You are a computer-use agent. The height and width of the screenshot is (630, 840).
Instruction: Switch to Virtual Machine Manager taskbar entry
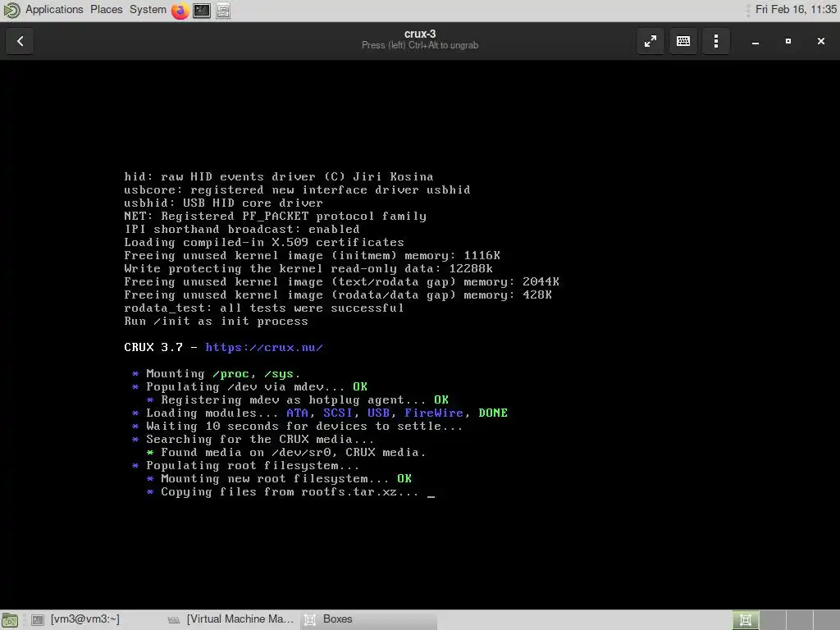[231, 619]
